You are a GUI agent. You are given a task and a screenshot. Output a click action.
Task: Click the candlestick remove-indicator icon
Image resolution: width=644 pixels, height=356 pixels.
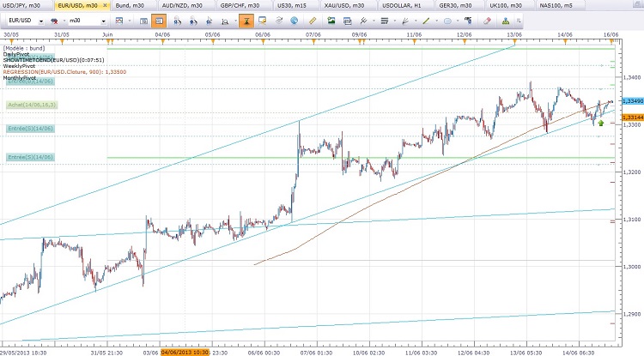[54, 21]
